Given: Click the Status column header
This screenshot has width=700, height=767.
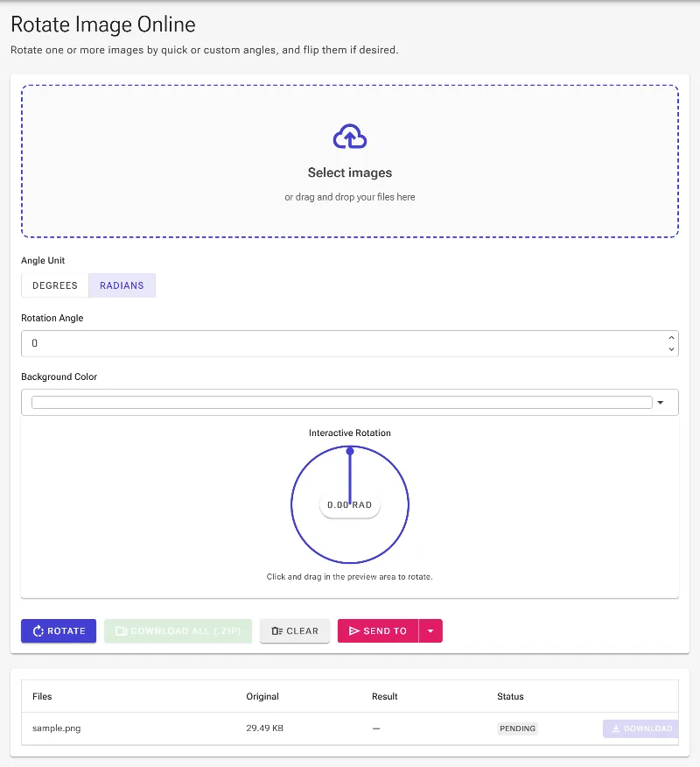Looking at the screenshot, I should pyautogui.click(x=510, y=697).
